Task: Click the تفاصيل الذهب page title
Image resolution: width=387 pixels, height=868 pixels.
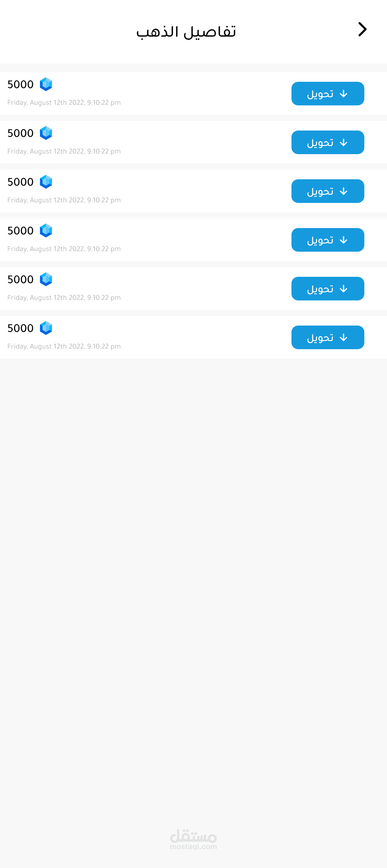Action: click(x=186, y=32)
